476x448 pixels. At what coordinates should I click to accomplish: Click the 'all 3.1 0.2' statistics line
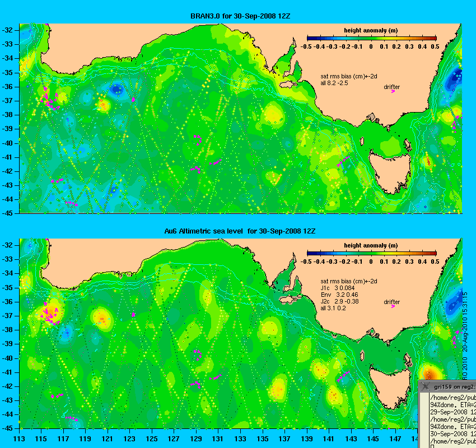333,308
